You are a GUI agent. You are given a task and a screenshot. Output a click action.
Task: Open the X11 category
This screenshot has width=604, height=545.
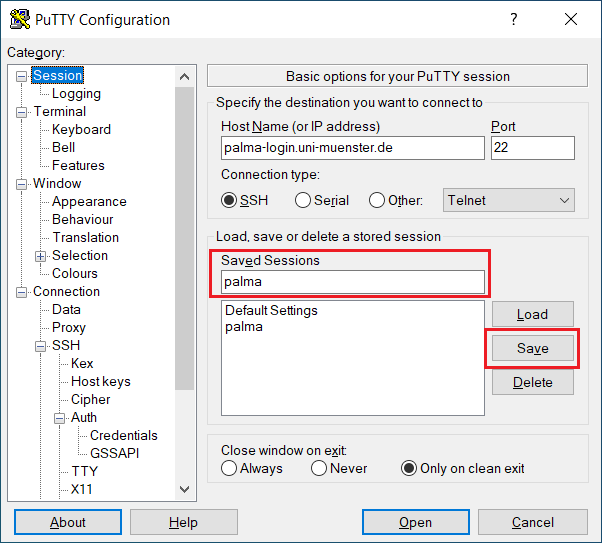point(82,490)
